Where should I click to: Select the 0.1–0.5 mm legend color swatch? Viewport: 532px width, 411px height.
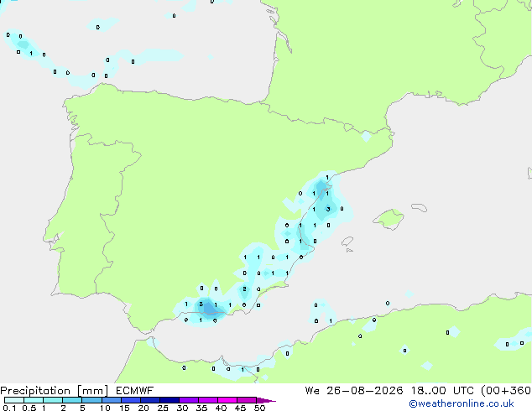(x=14, y=400)
